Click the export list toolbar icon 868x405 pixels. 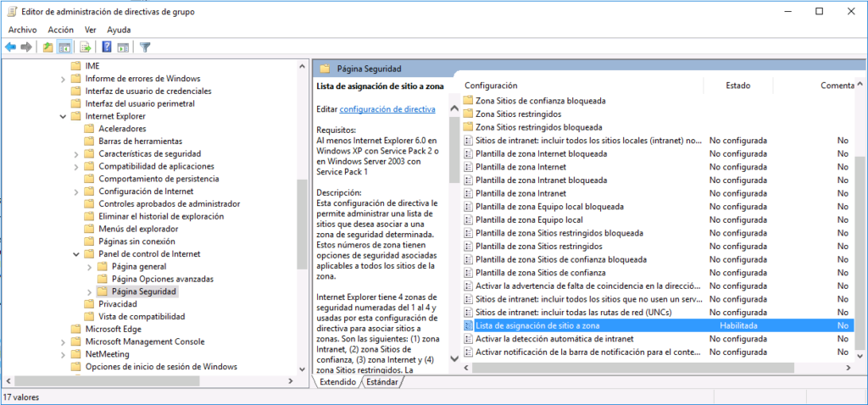pos(86,47)
